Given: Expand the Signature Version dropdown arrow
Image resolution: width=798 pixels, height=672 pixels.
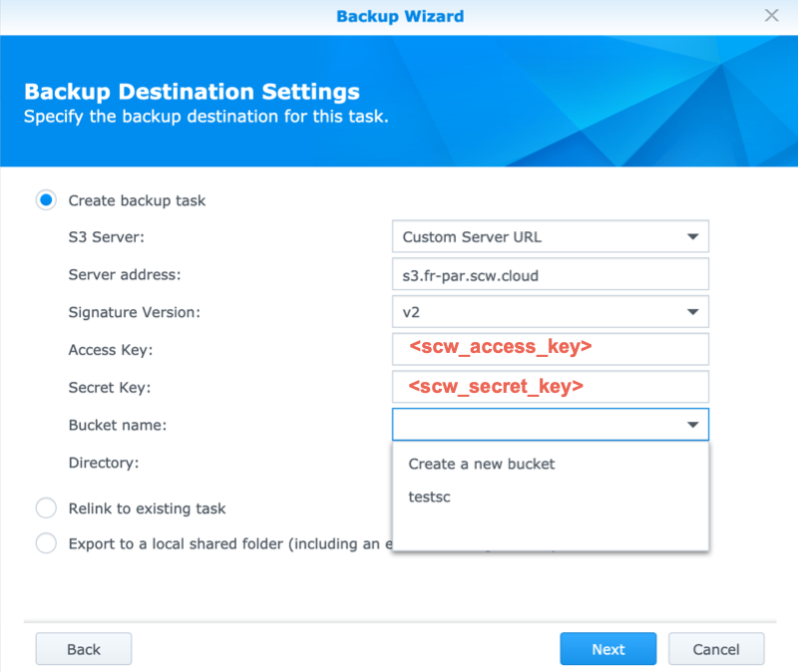Looking at the screenshot, I should click(692, 312).
